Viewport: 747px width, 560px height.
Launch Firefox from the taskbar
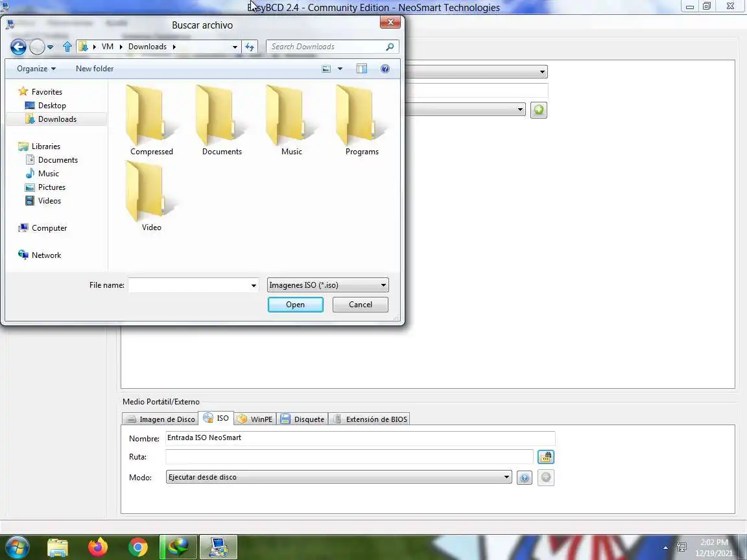[x=98, y=548]
